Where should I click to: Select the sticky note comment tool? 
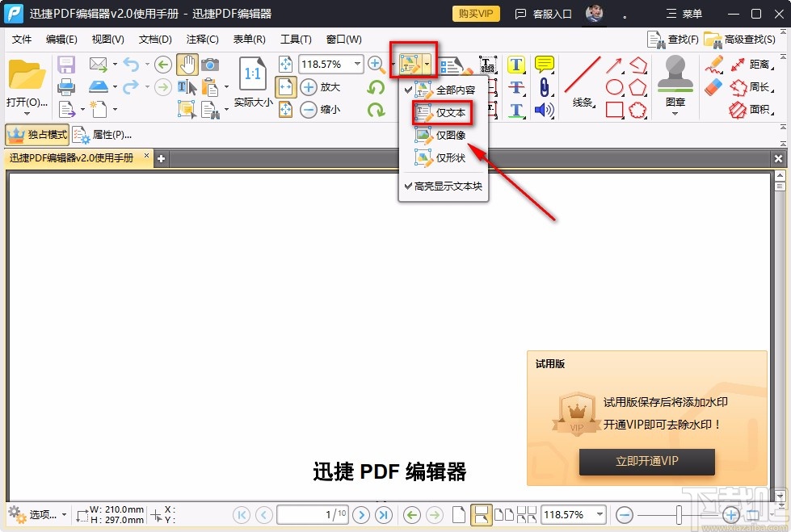point(544,64)
